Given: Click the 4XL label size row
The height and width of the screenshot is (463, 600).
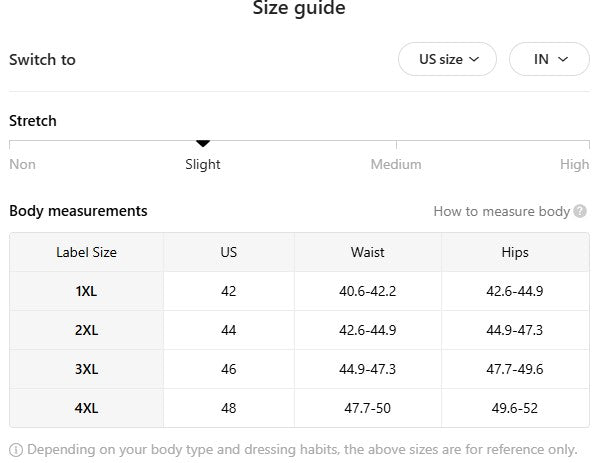Looking at the screenshot, I should [x=86, y=408].
